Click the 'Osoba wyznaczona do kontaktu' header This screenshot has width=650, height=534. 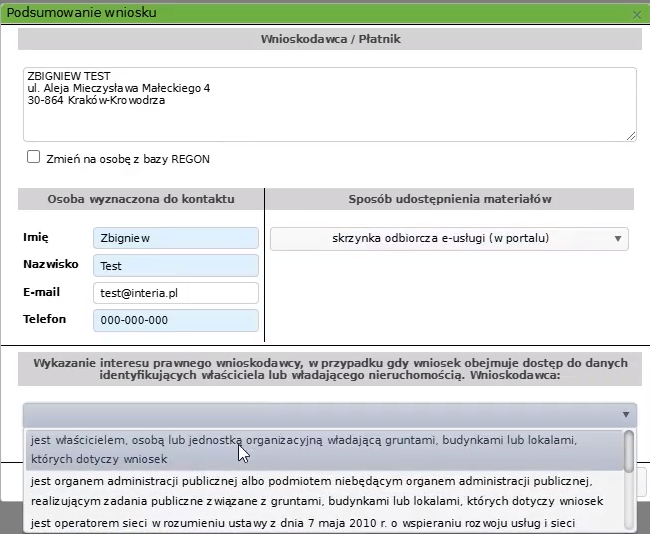pyautogui.click(x=141, y=199)
